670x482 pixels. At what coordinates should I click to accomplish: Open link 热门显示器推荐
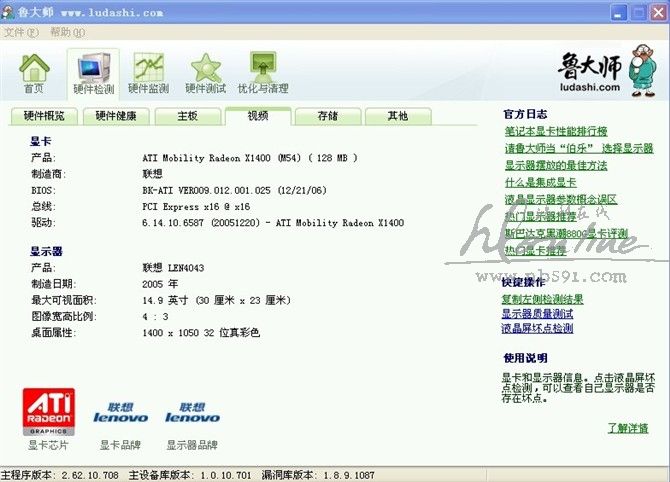click(x=541, y=217)
